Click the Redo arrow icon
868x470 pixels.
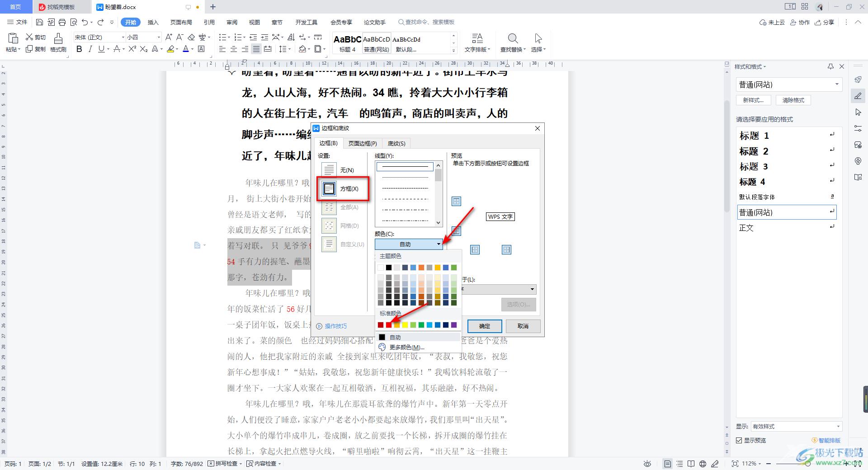(x=100, y=22)
